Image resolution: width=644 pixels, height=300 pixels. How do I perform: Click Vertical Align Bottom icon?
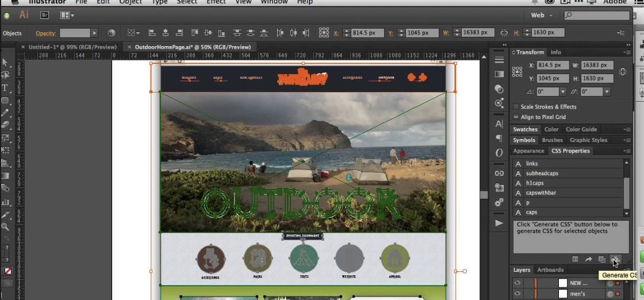point(221,33)
